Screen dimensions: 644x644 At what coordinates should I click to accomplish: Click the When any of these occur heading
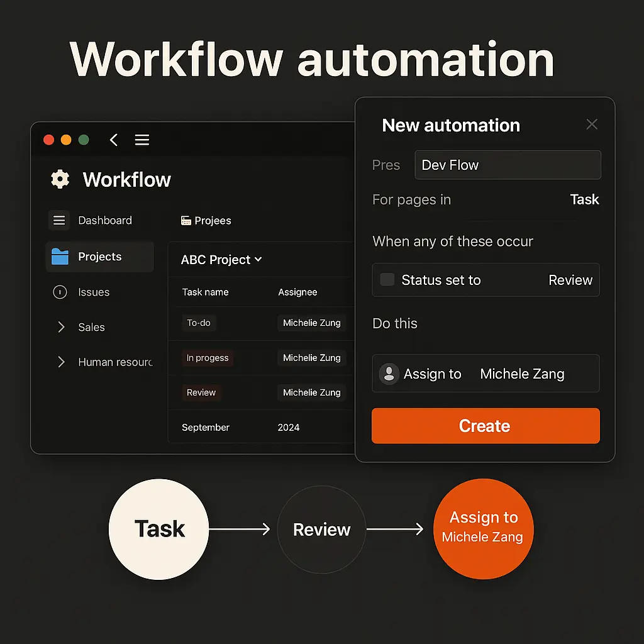[453, 241]
